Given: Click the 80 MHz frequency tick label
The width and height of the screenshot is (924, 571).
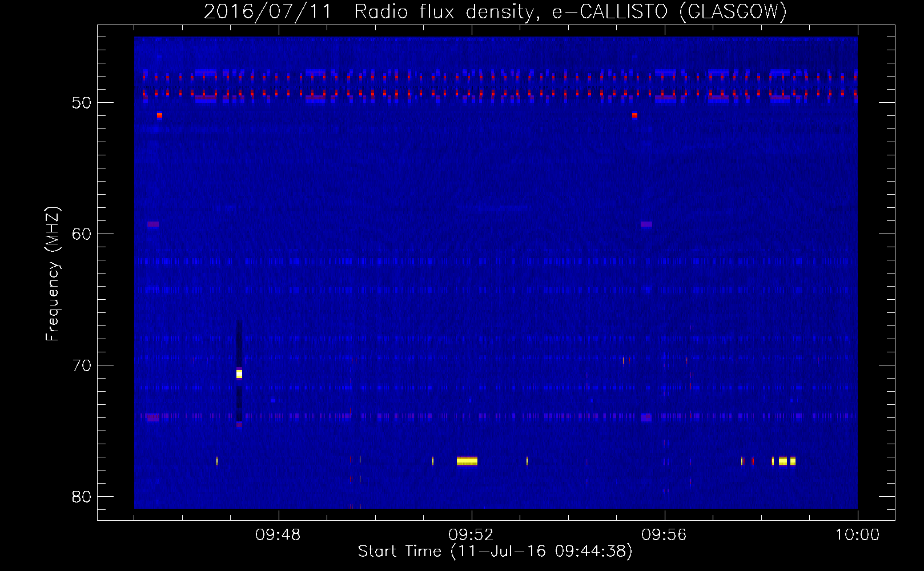Looking at the screenshot, I should 82,497.
